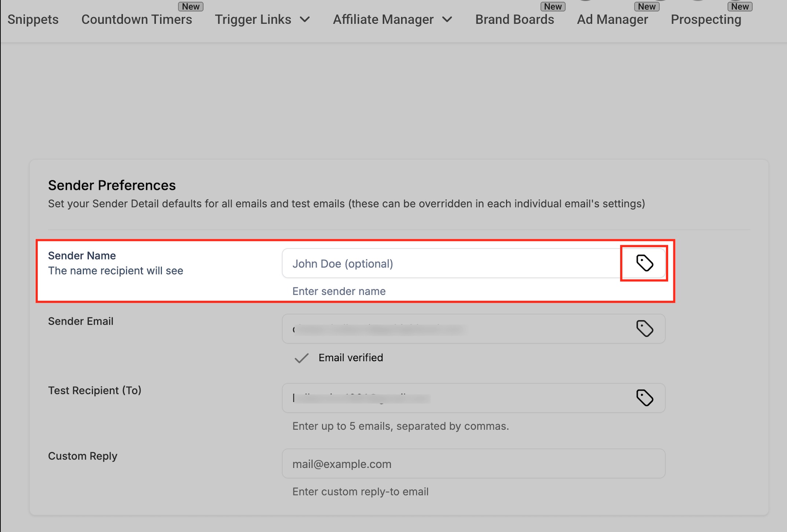Click the New badge above Brand Boards
787x532 pixels.
553,7
